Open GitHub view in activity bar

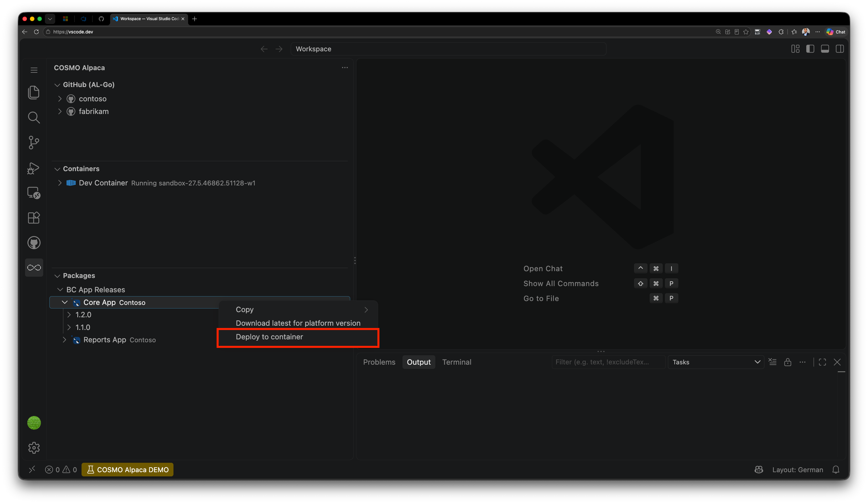[x=34, y=243]
